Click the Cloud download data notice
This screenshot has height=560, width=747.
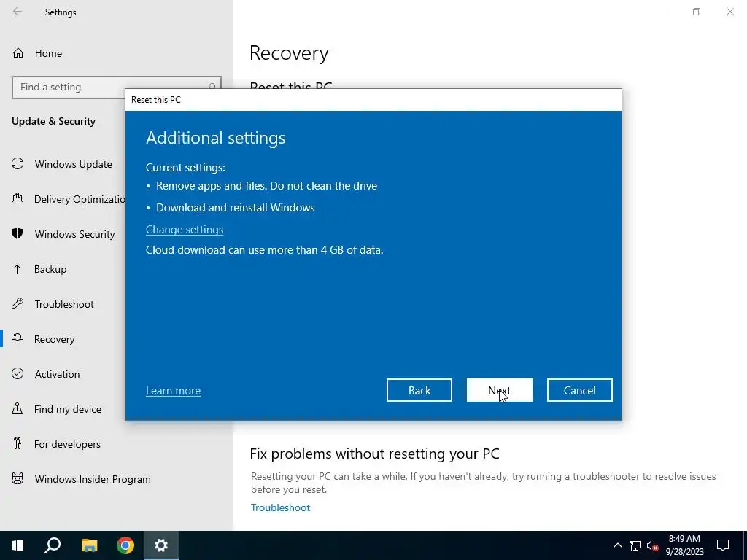click(264, 250)
